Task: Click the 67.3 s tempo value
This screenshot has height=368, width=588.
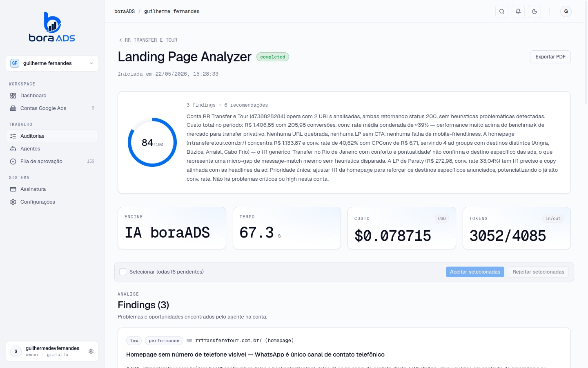Action: coord(260,233)
